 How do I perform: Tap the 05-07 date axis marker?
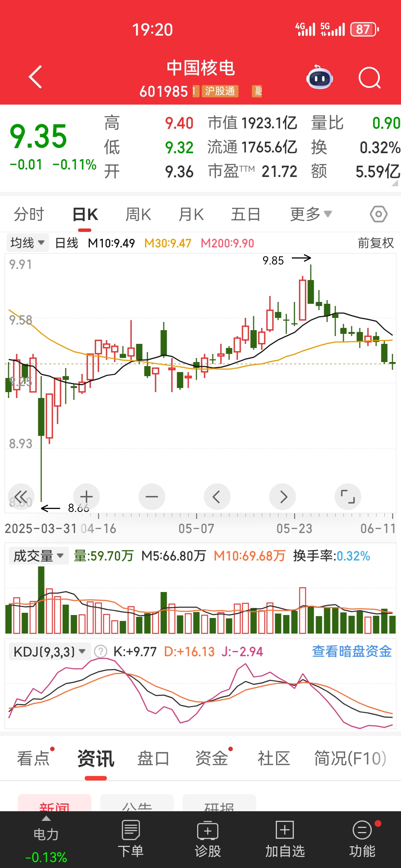click(x=196, y=528)
